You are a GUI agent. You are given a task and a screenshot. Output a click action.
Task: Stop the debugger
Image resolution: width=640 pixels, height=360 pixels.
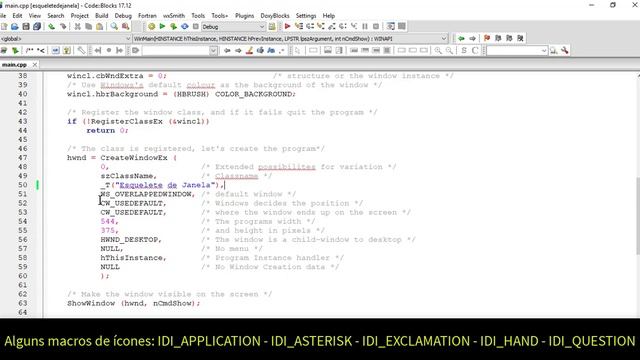[376, 27]
